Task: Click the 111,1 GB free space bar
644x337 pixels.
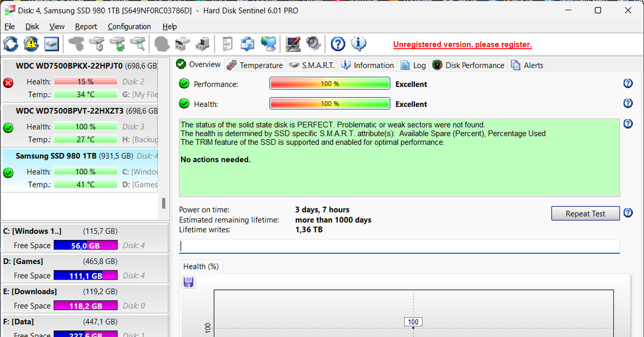Action: (86, 275)
